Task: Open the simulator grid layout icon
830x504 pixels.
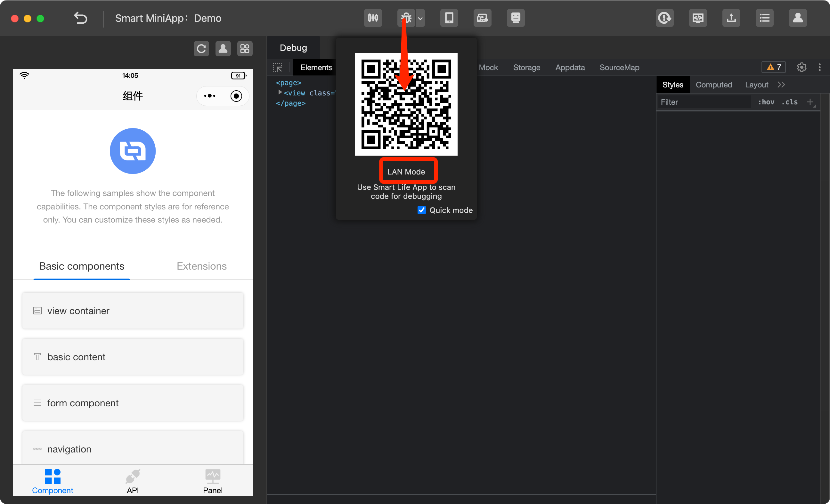Action: pyautogui.click(x=245, y=49)
